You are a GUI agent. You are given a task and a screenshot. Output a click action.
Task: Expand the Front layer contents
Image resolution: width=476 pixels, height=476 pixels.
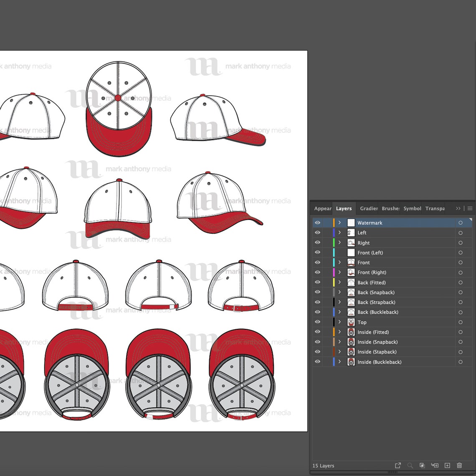tap(339, 262)
